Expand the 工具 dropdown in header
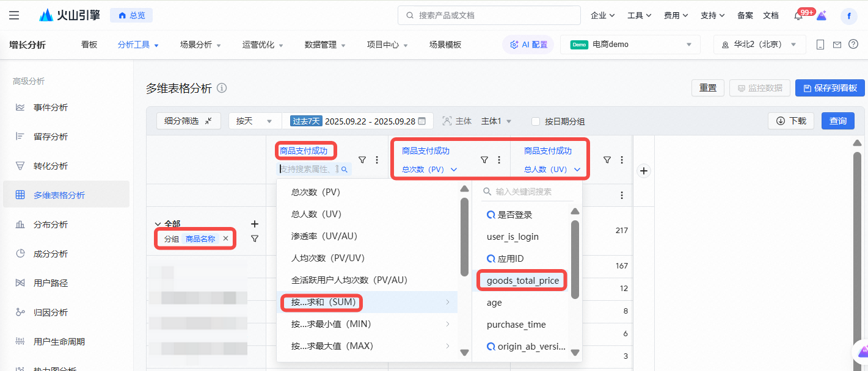The image size is (868, 371). 640,15
